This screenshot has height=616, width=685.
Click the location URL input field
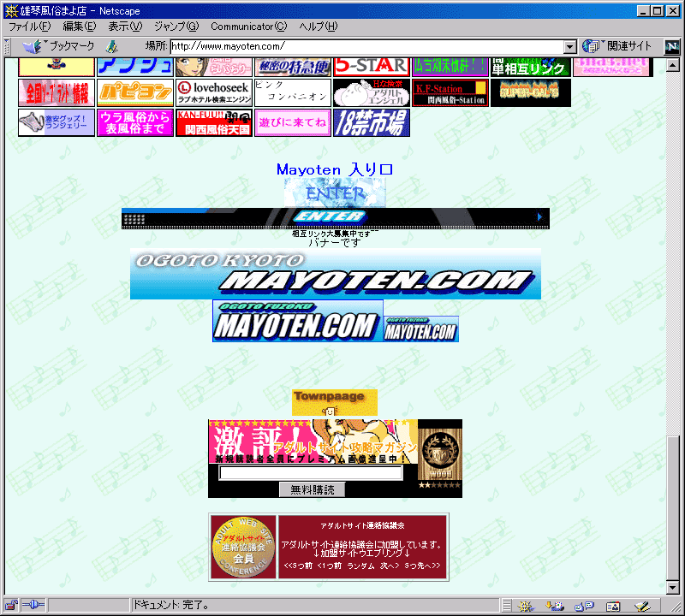[x=367, y=47]
